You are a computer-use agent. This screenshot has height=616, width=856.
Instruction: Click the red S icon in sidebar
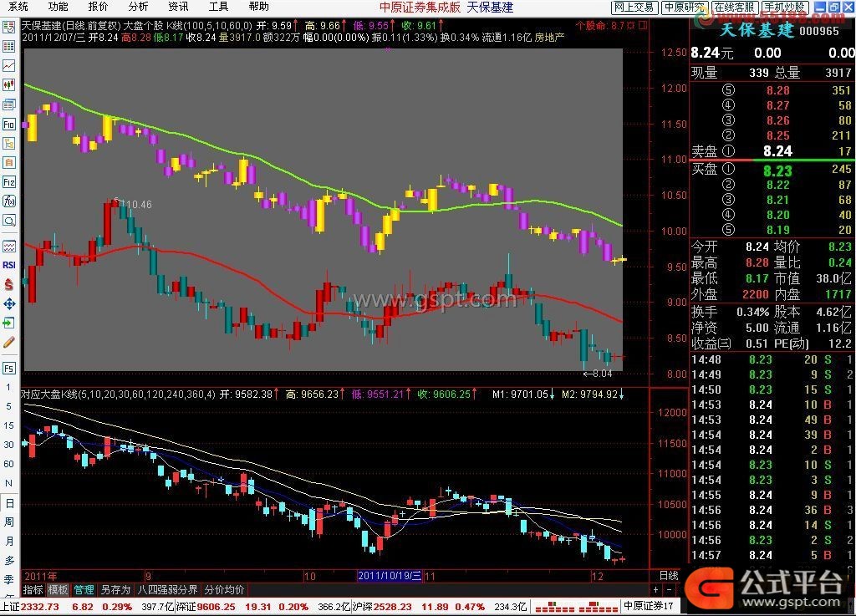click(8, 284)
